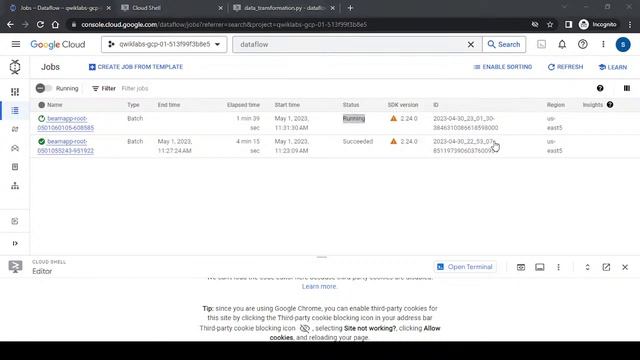Image resolution: width=640 pixels, height=360 pixels.
Task: Open job beamapp-root-0501060105-608585
Action: [x=66, y=123]
